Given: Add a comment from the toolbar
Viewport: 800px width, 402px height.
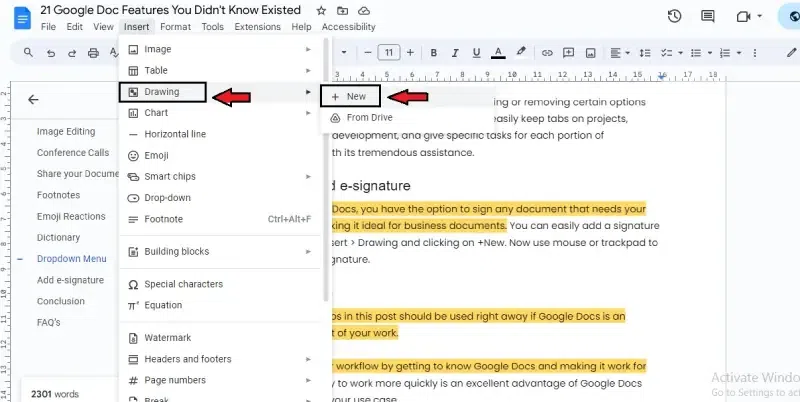Looking at the screenshot, I should click(568, 53).
